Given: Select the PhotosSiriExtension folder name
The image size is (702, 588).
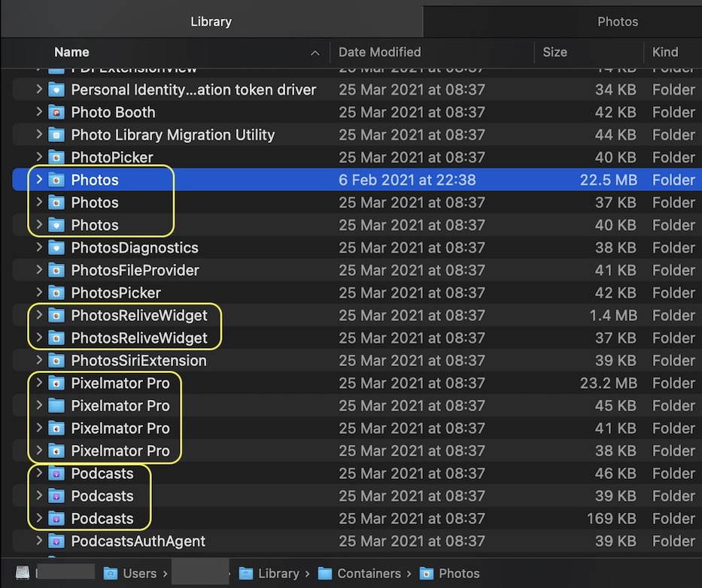Looking at the screenshot, I should point(138,360).
